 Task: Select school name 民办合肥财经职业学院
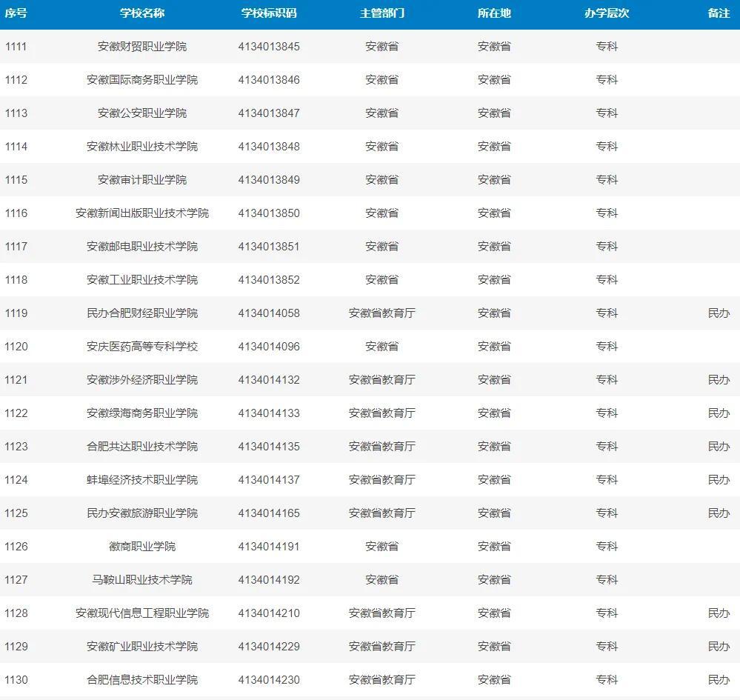pos(142,313)
